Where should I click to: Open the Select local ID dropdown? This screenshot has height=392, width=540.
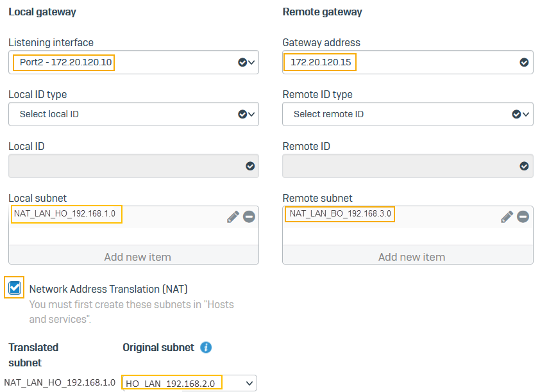(251, 114)
